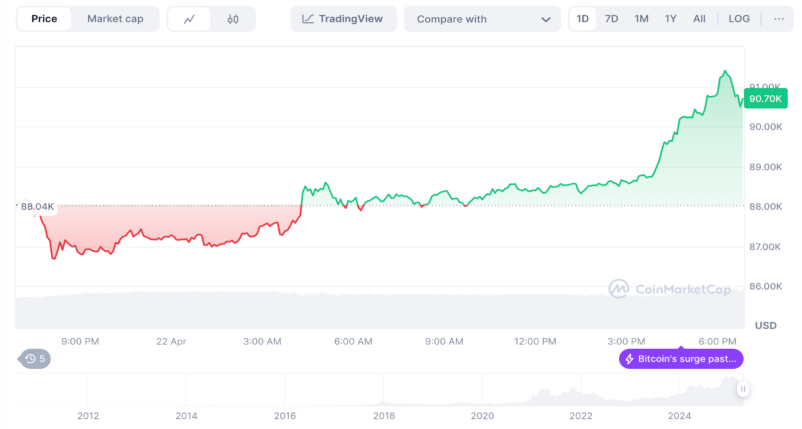Click the history clock icon badge
This screenshot has height=429, width=802.
(35, 358)
